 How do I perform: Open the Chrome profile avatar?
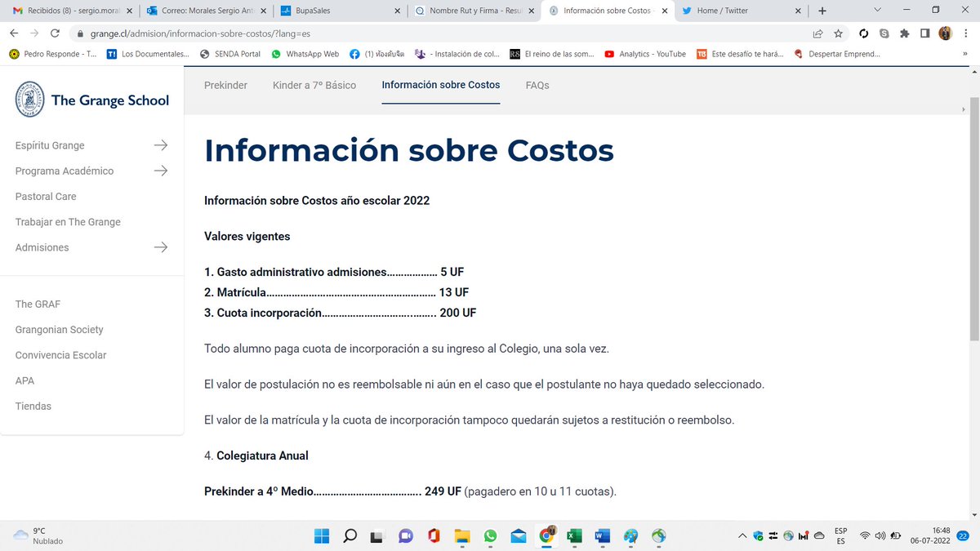[945, 33]
